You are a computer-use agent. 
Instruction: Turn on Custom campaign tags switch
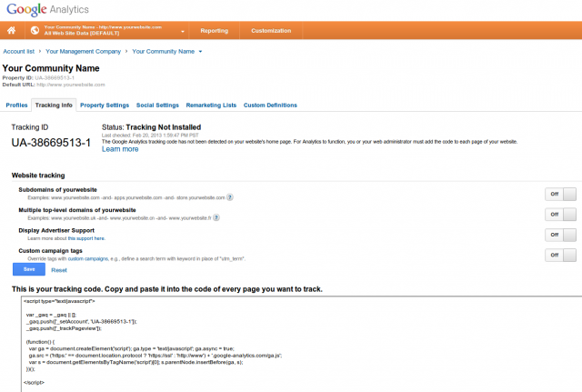[560, 255]
